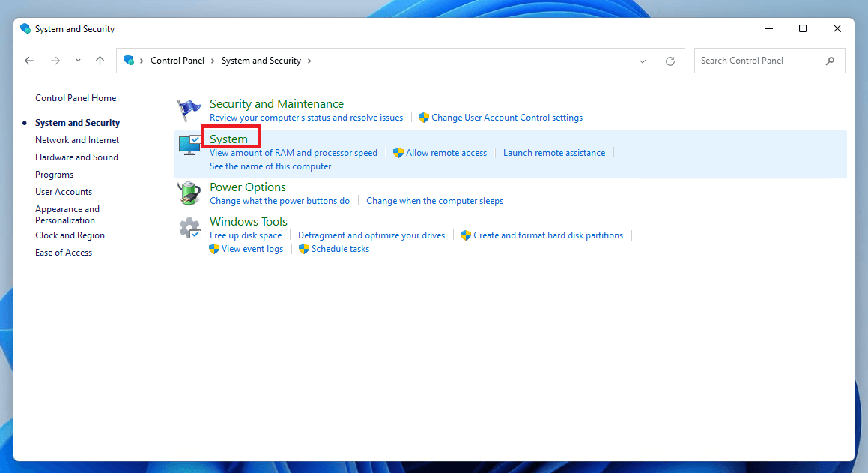868x473 pixels.
Task: Minimize the System and Security window
Action: coord(769,28)
